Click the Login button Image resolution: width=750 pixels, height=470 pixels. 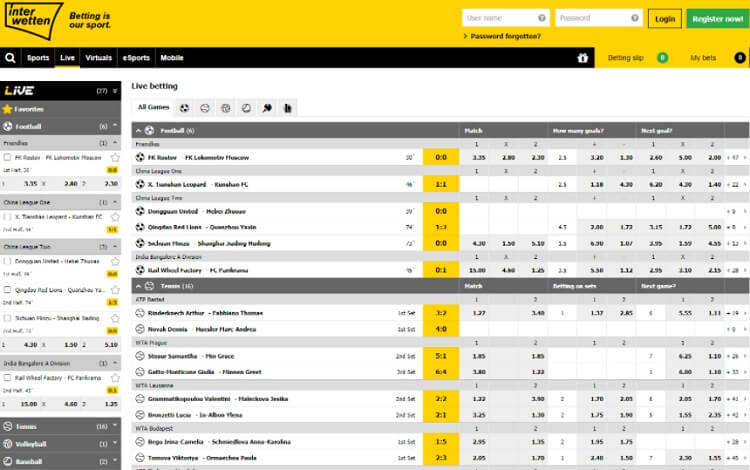pos(665,19)
